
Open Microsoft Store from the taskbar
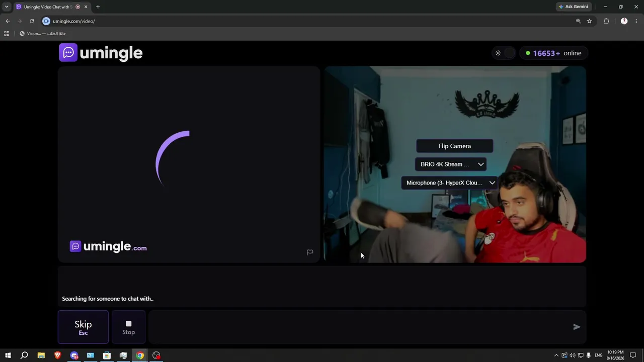coord(107,355)
